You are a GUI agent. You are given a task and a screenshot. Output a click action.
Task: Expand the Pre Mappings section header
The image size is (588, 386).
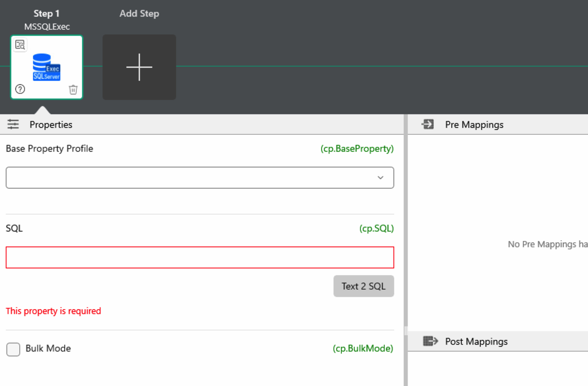pos(474,124)
